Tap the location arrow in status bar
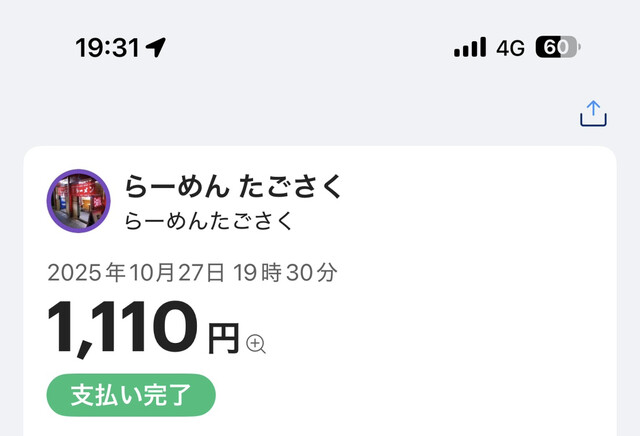 point(156,47)
